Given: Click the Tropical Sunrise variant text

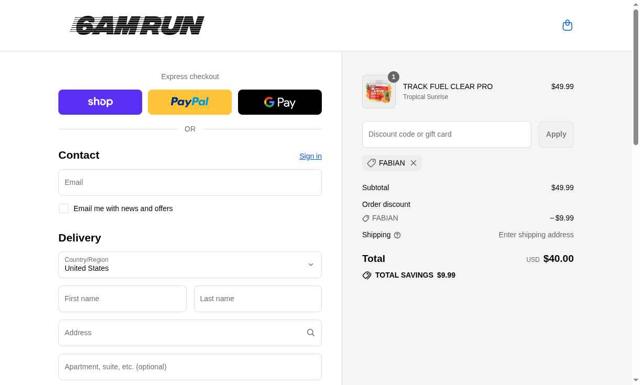Looking at the screenshot, I should click(x=425, y=97).
